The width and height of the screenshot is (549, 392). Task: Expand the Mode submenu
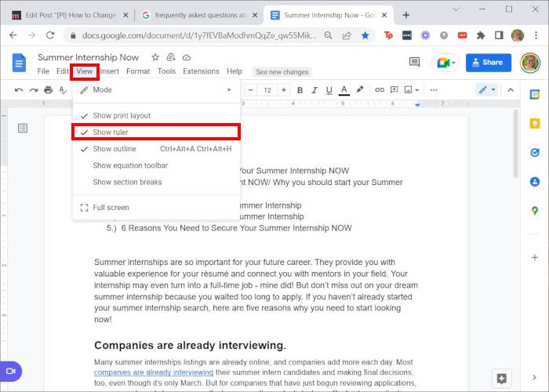point(156,90)
